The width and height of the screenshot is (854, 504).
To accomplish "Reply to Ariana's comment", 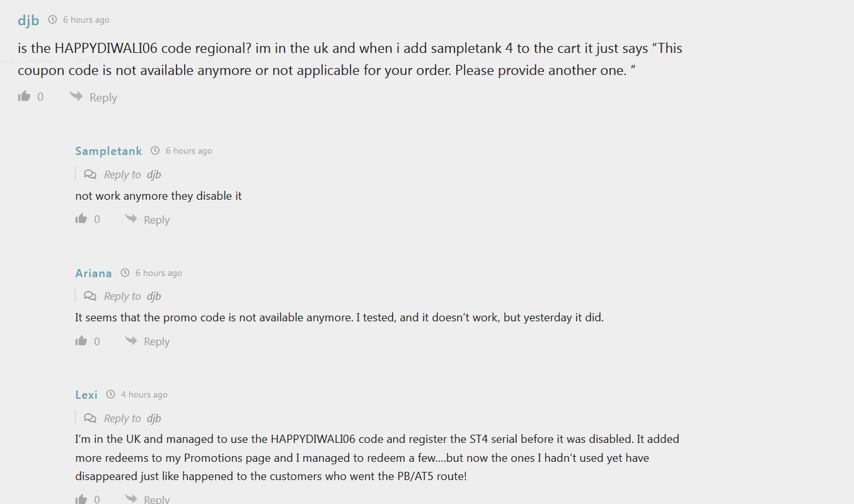I will pyautogui.click(x=157, y=341).
